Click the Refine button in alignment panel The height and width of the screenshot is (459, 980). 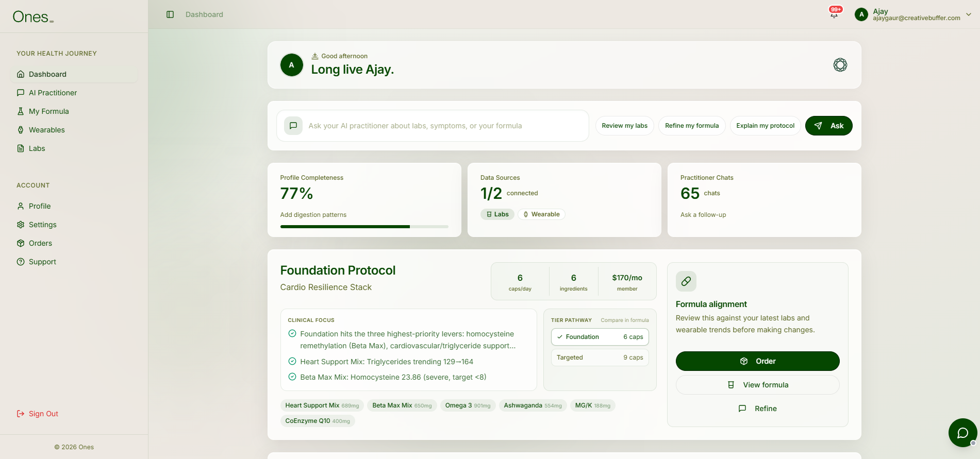point(758,409)
